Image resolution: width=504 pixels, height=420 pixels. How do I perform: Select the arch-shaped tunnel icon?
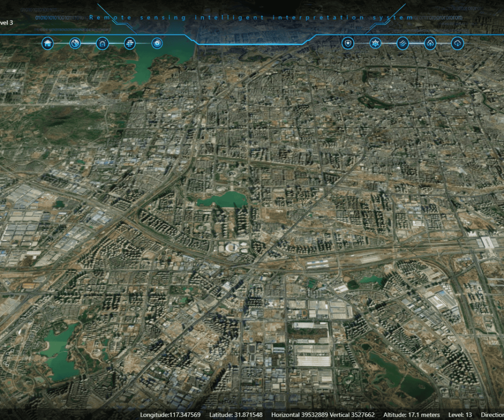click(x=102, y=43)
